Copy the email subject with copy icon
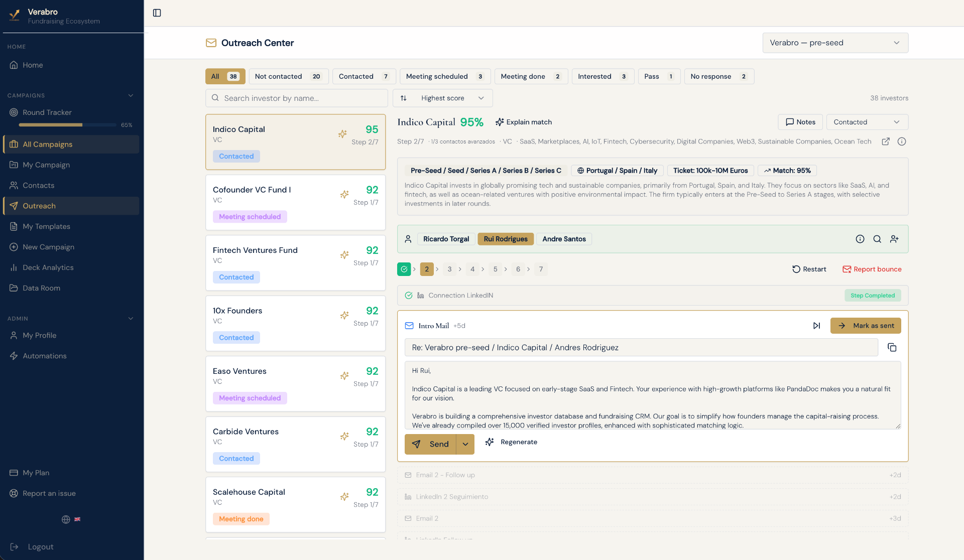This screenshot has height=560, width=964. point(892,347)
